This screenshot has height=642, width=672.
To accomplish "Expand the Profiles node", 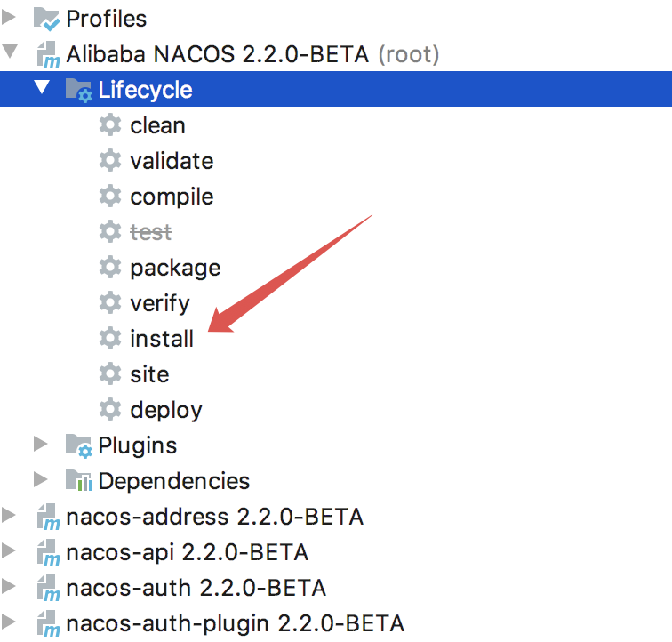I will pos(10,18).
